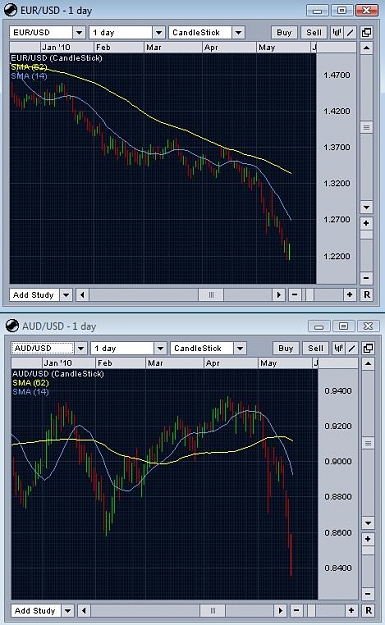Zoom out vertically with minus on EUR/USD chart

(x=367, y=278)
